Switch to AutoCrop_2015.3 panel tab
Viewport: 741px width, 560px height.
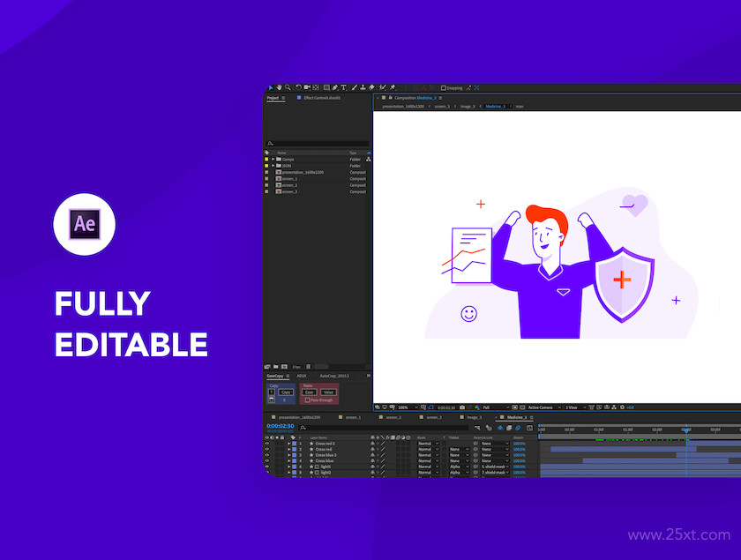(x=334, y=377)
